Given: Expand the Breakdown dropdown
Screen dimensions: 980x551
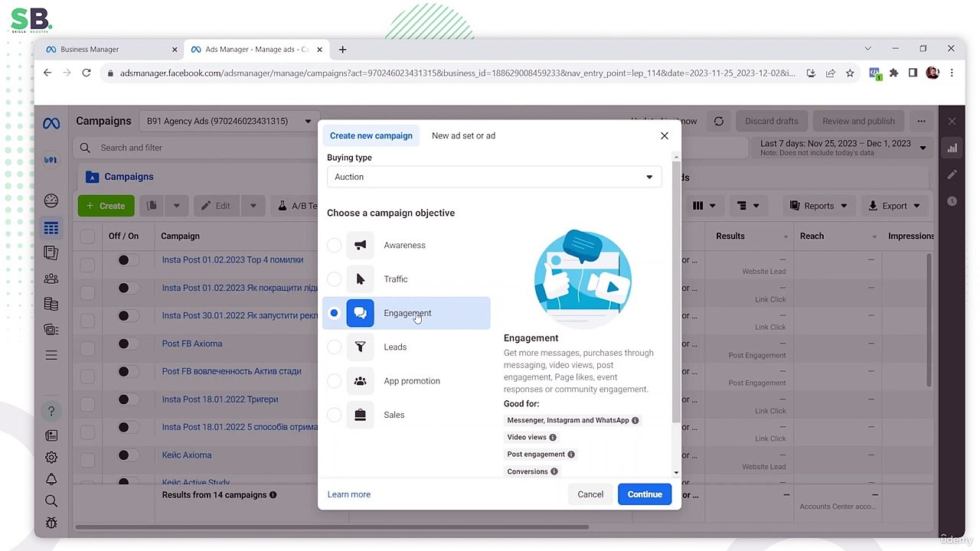Looking at the screenshot, I should (748, 206).
